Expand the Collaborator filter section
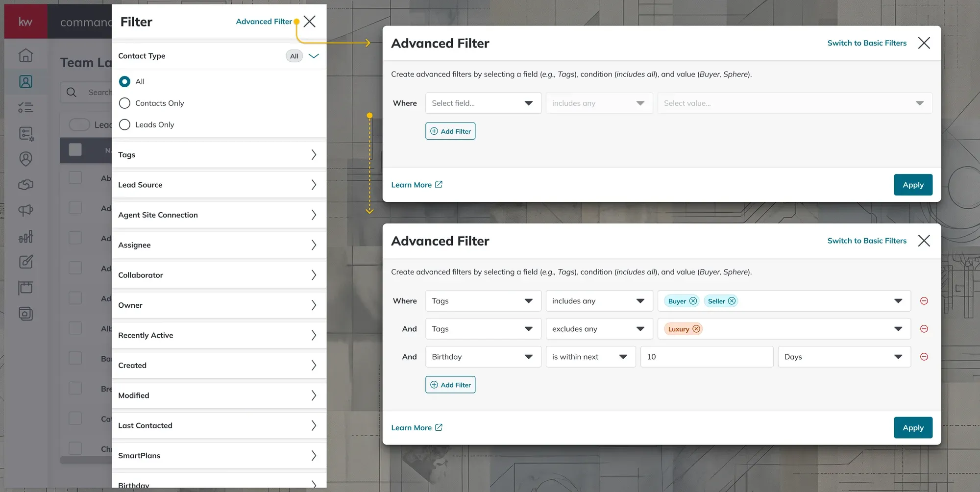 click(x=219, y=275)
